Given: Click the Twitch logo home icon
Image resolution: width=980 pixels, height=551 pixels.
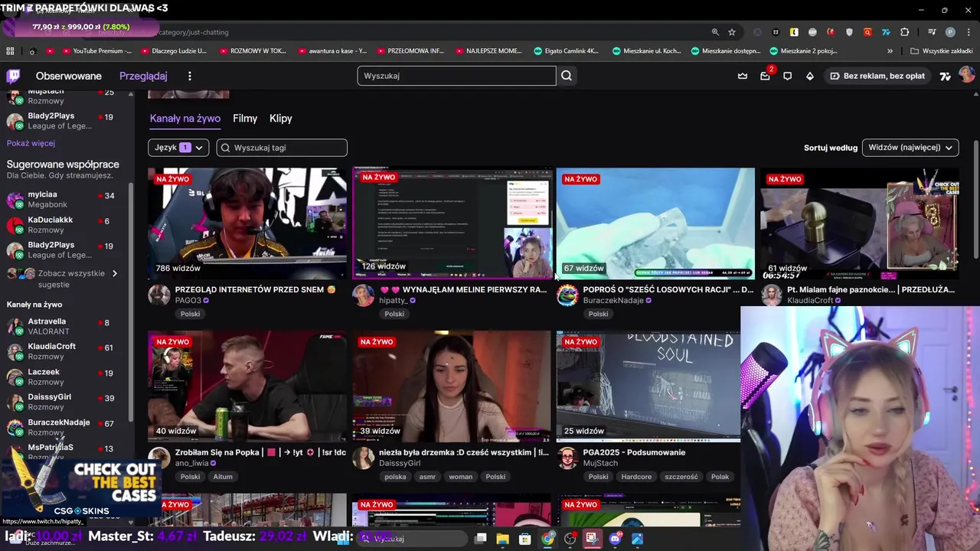Looking at the screenshot, I should [13, 76].
